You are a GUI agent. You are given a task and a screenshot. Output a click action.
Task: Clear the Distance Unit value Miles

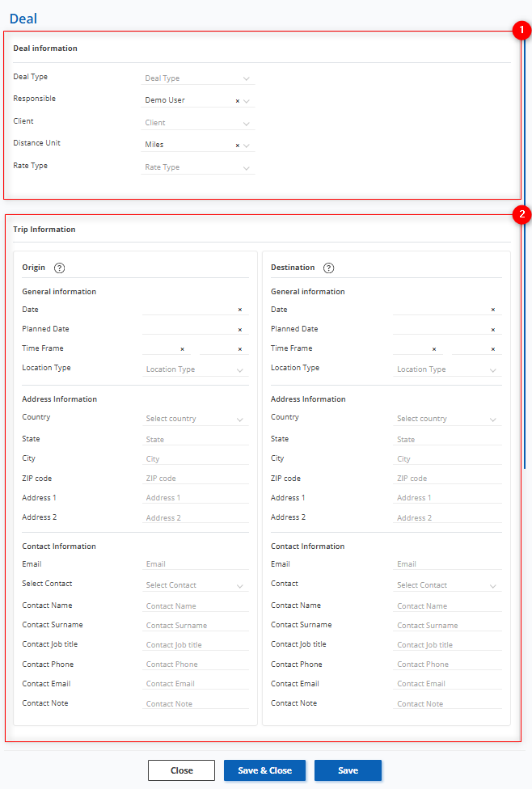[x=237, y=146]
